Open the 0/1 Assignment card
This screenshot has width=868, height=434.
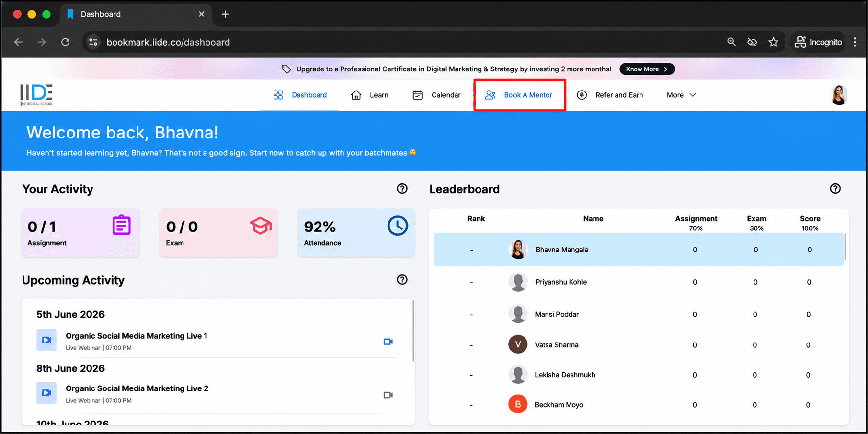(81, 233)
